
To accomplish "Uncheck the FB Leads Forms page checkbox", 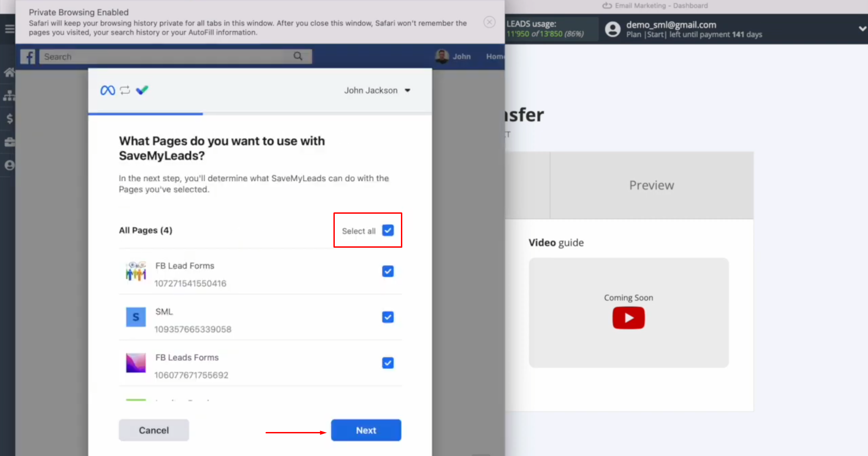I will click(388, 363).
